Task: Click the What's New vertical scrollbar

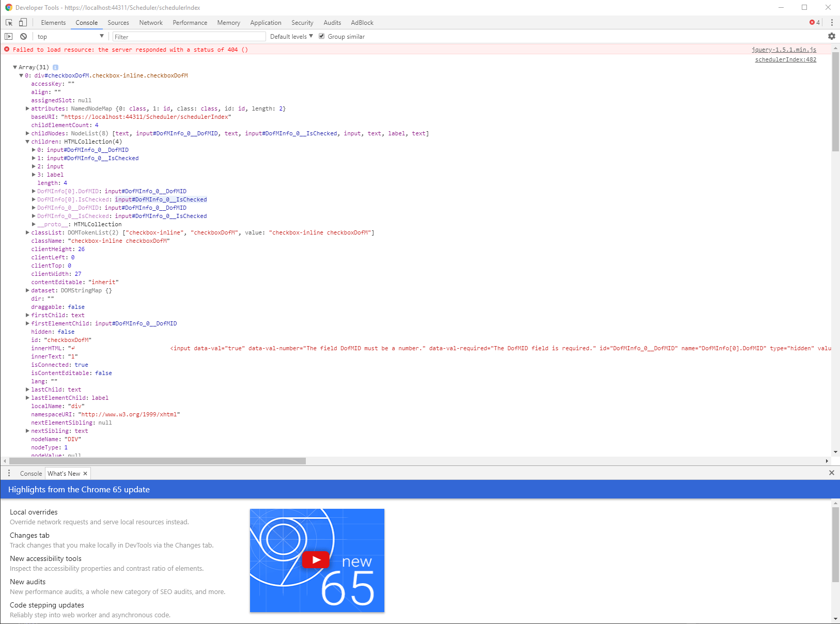Action: click(835, 544)
